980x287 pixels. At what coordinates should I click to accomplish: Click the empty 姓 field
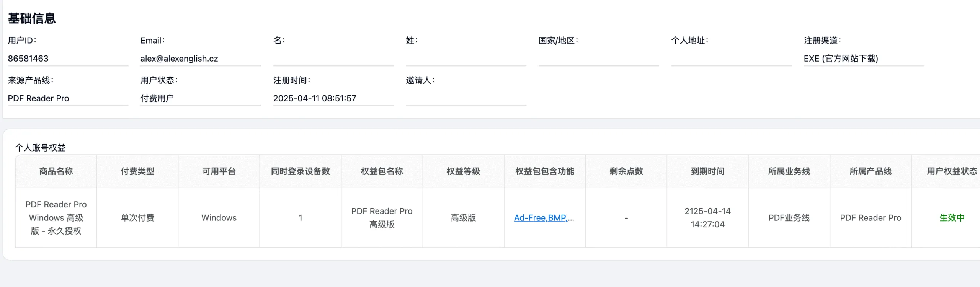466,59
